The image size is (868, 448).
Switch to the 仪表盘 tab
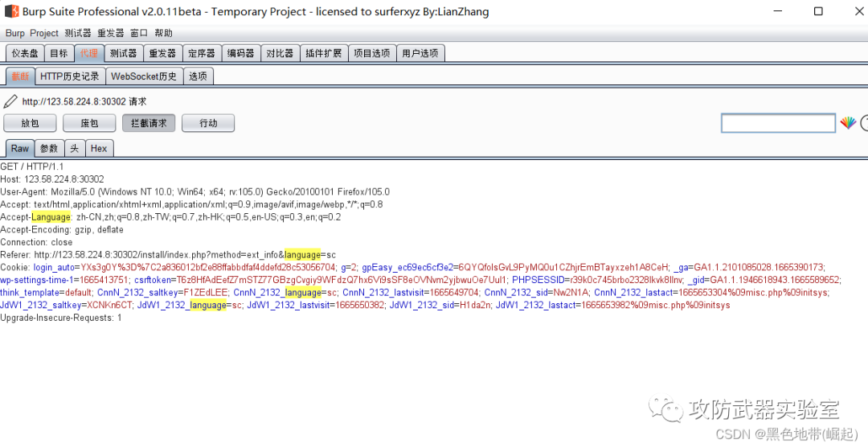pos(25,54)
